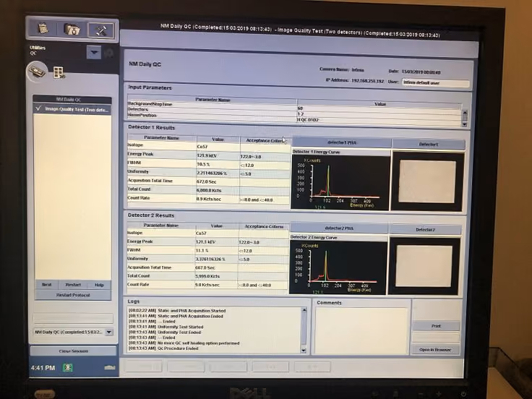Click Detector 2 Isotope value Co57
The height and width of the screenshot is (399, 532).
(201, 233)
